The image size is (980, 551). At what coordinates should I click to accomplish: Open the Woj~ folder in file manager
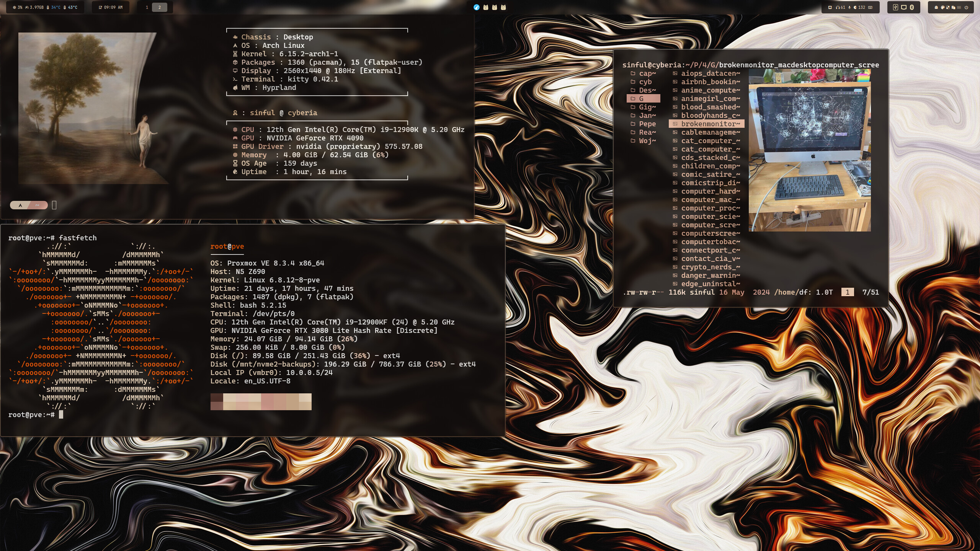click(x=644, y=141)
